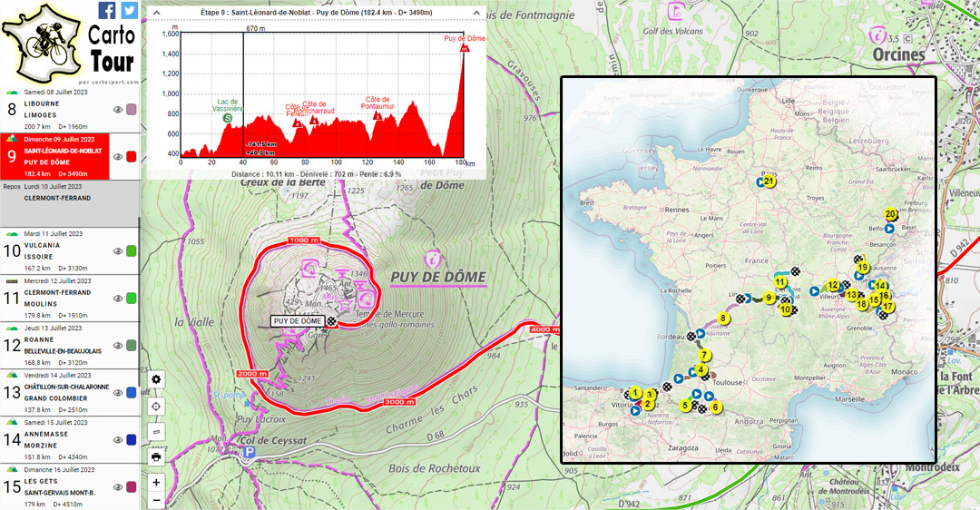Click the print map button

pos(156,457)
